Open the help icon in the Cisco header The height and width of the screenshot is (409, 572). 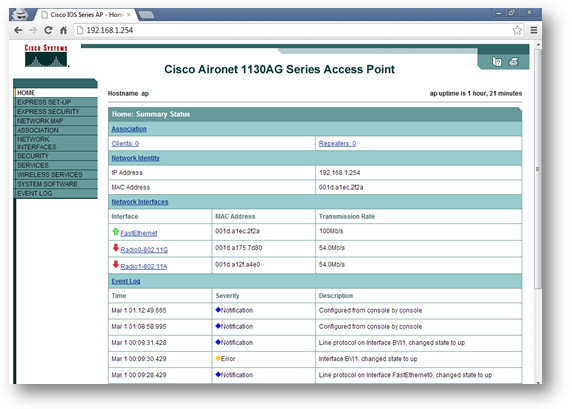497,61
